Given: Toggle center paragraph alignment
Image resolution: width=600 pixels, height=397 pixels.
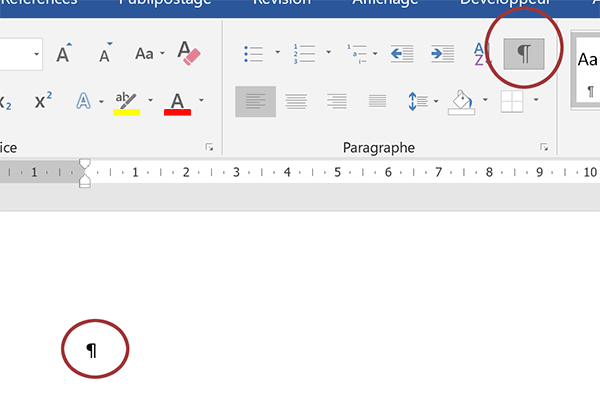Looking at the screenshot, I should [296, 101].
